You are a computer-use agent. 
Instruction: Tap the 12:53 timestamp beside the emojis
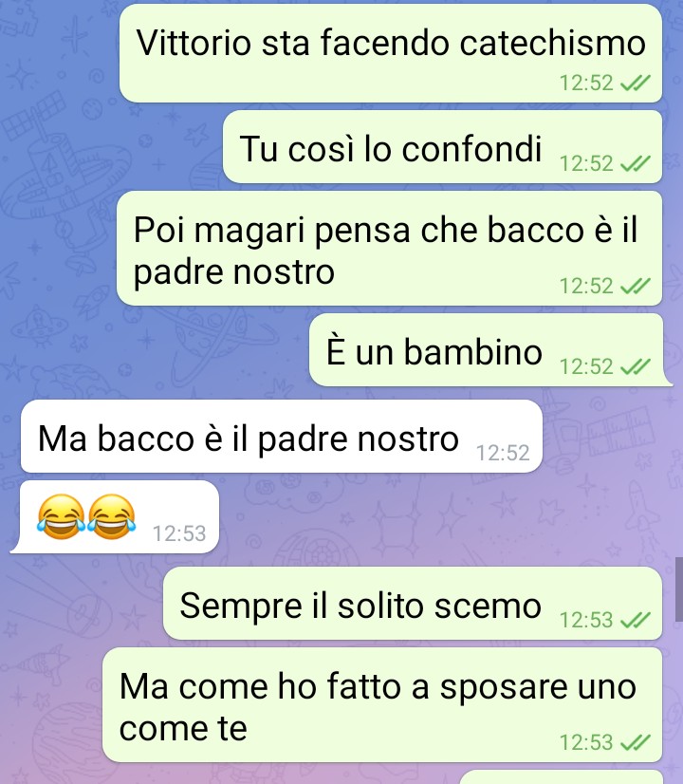[179, 533]
